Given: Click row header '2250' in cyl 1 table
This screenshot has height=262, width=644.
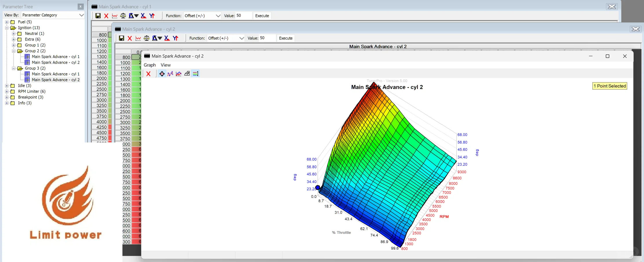Looking at the screenshot, I should pyautogui.click(x=100, y=84).
